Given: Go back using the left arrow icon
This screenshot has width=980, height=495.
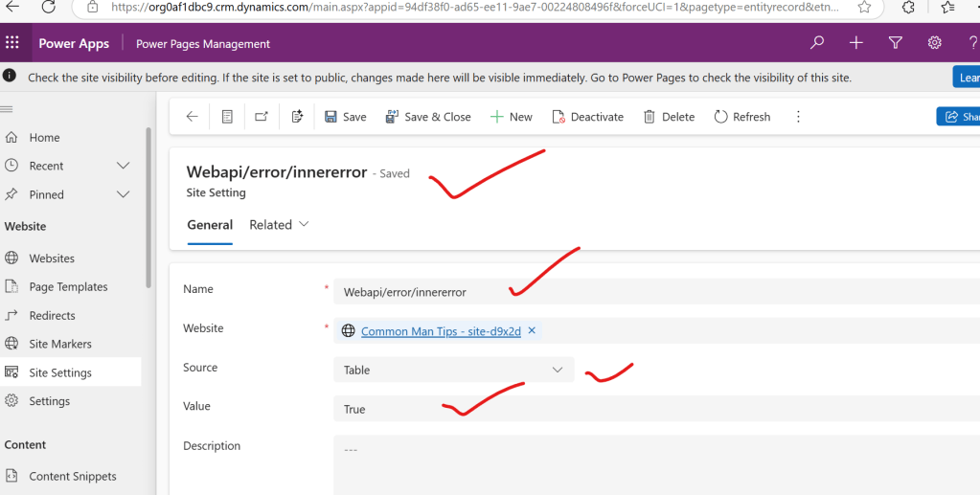Looking at the screenshot, I should (192, 117).
